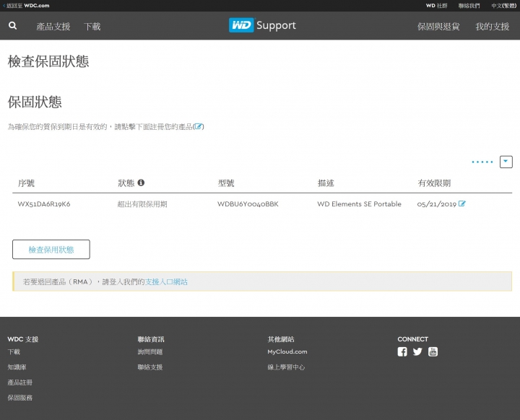Click the 型號 column header
The width and height of the screenshot is (520, 420).
tap(226, 183)
